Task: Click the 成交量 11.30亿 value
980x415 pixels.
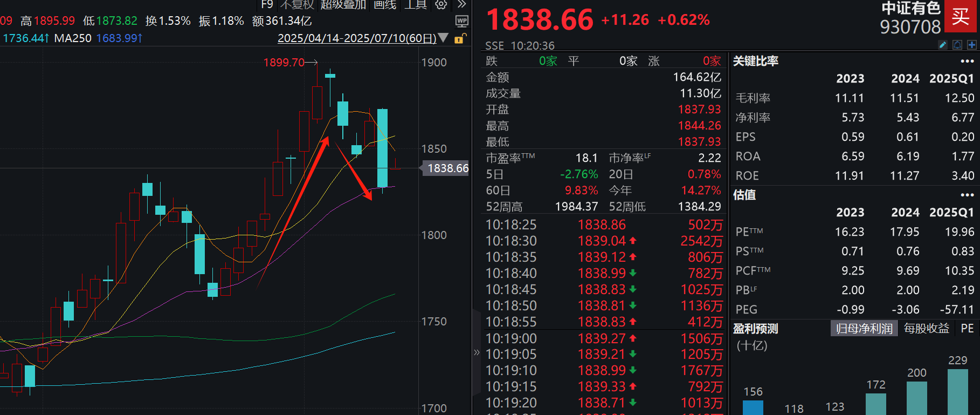Action: pyautogui.click(x=700, y=93)
